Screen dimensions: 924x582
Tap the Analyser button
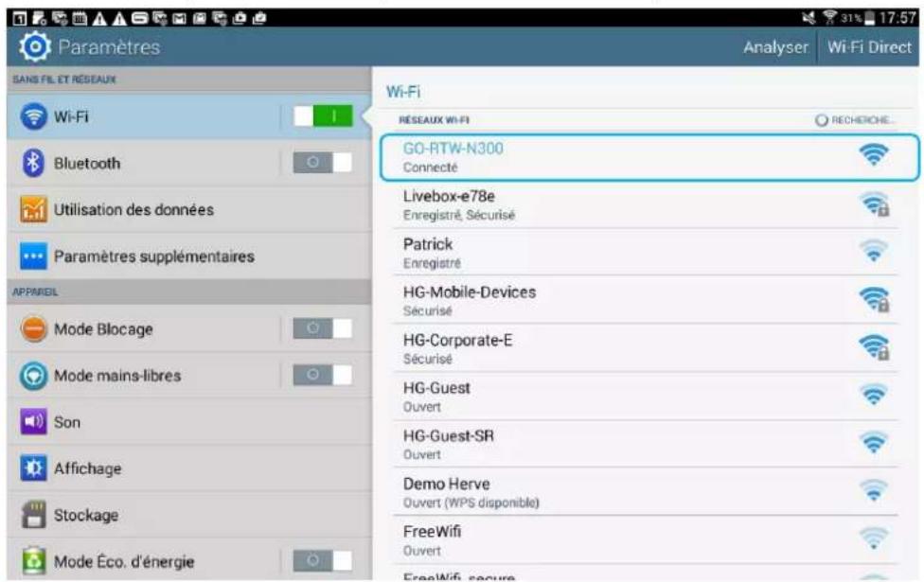775,47
